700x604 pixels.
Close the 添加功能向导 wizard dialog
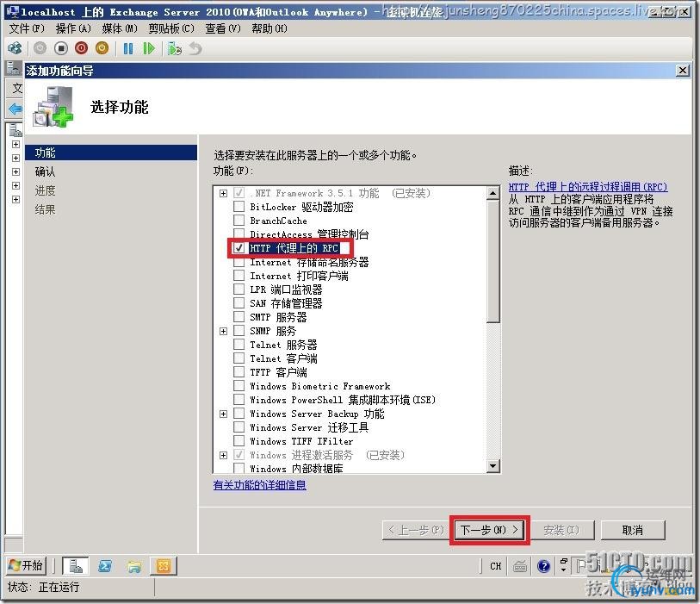[683, 70]
